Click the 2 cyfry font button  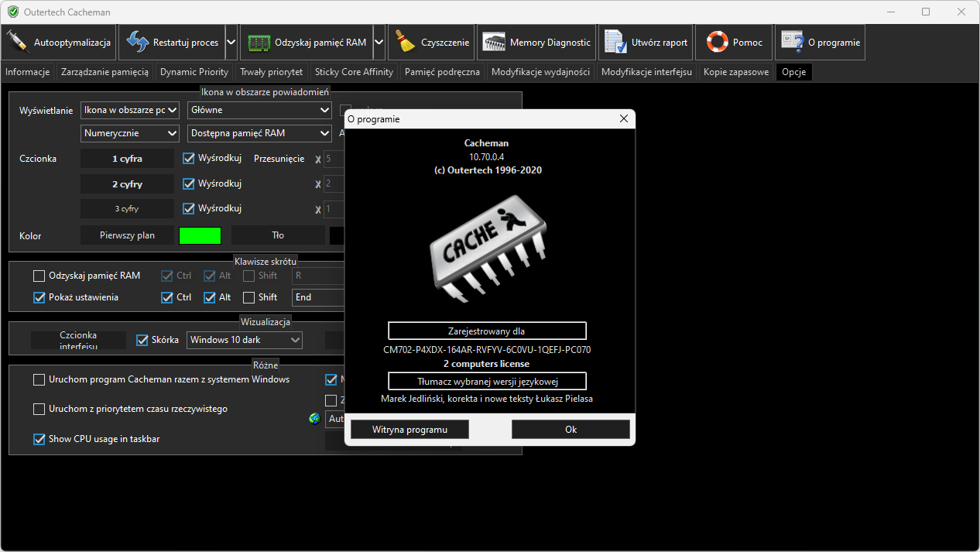pyautogui.click(x=127, y=184)
